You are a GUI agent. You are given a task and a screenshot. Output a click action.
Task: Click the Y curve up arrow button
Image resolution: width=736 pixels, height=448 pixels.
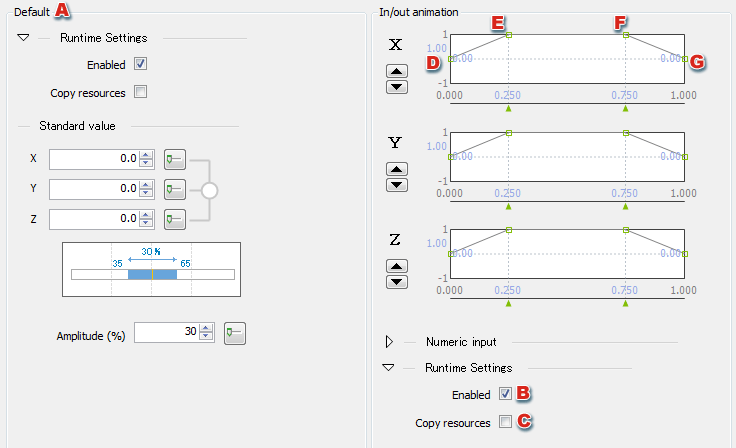tap(397, 169)
